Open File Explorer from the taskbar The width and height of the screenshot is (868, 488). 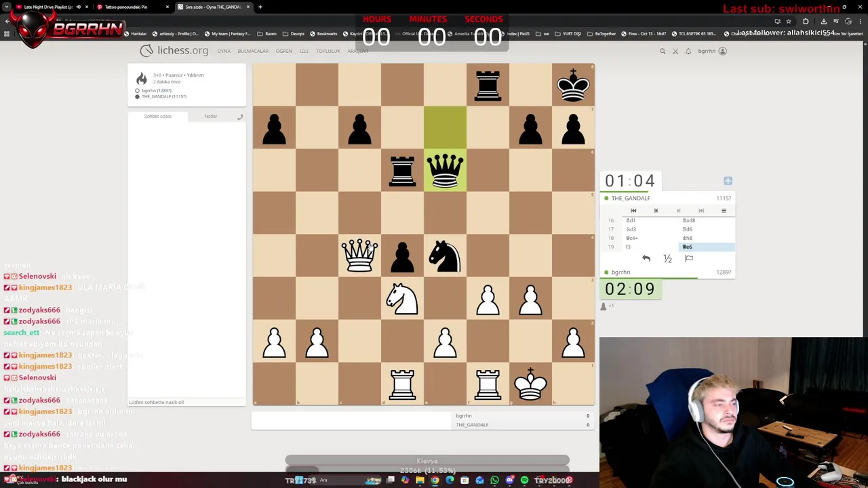420,481
